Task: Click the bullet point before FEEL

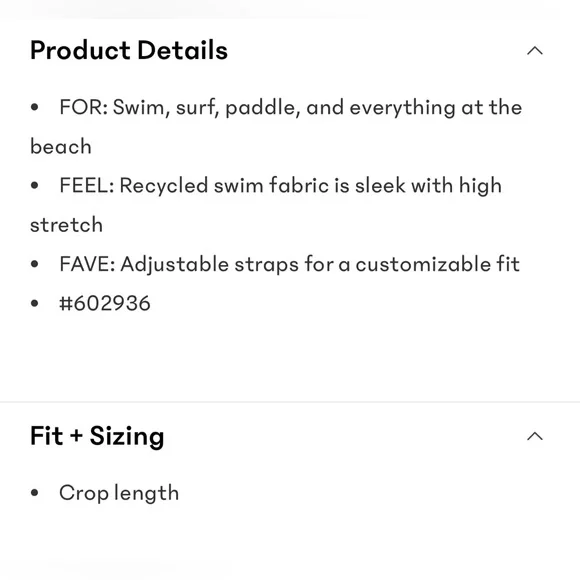Action: 35,185
